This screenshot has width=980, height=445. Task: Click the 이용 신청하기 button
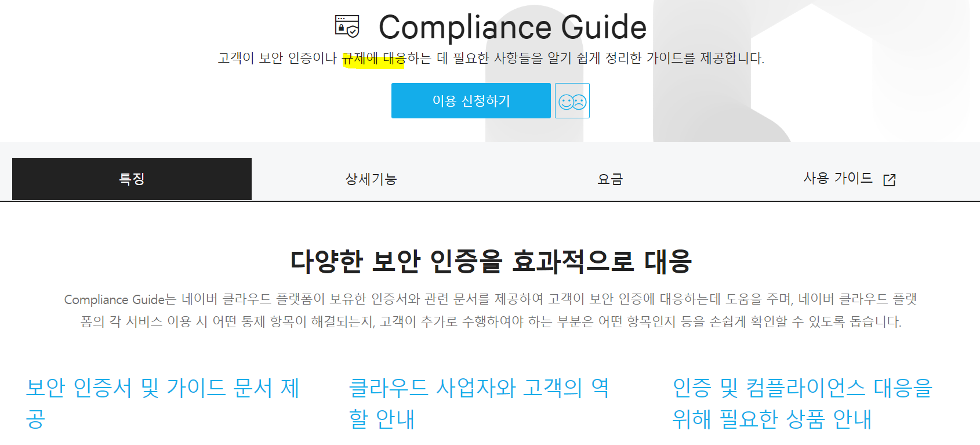click(471, 101)
